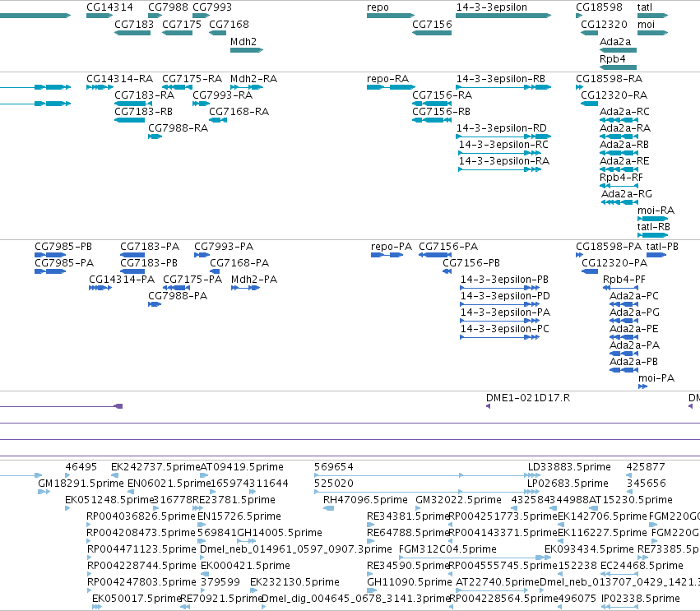This screenshot has width=700, height=611.
Task: Click transcript tatl-RB
Action: pyautogui.click(x=654, y=227)
